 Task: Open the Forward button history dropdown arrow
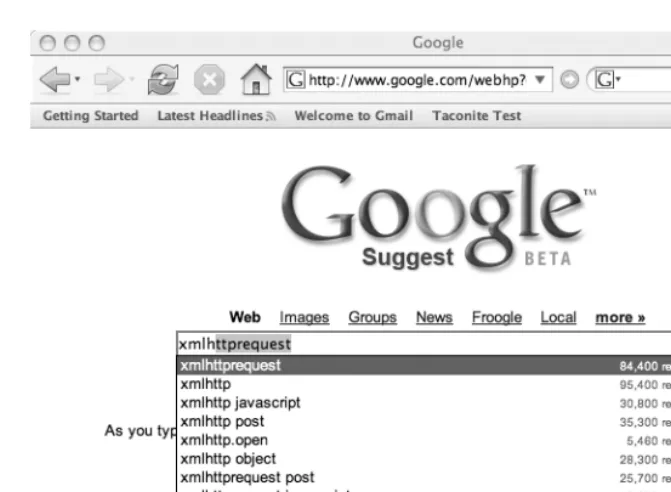pos(131,79)
